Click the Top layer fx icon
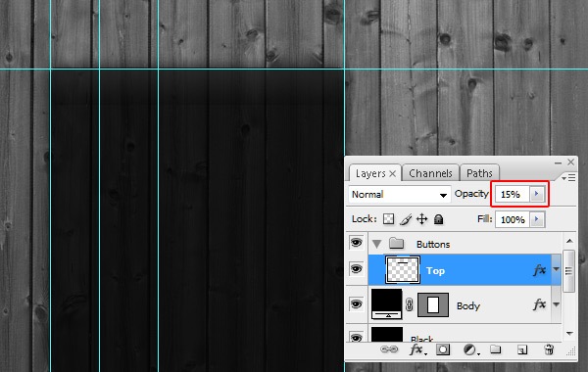The image size is (588, 372). 540,270
